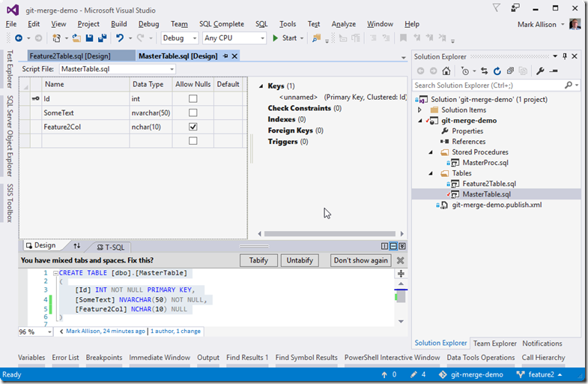Click the vertical split layout icon
This screenshot has width=588, height=384.
click(x=384, y=246)
